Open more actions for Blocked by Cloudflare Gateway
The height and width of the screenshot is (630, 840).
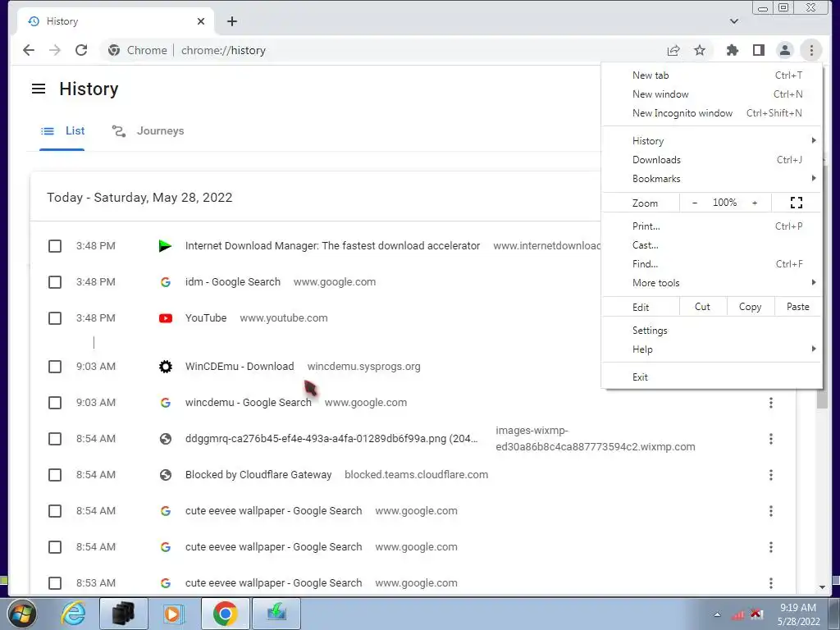tap(771, 475)
